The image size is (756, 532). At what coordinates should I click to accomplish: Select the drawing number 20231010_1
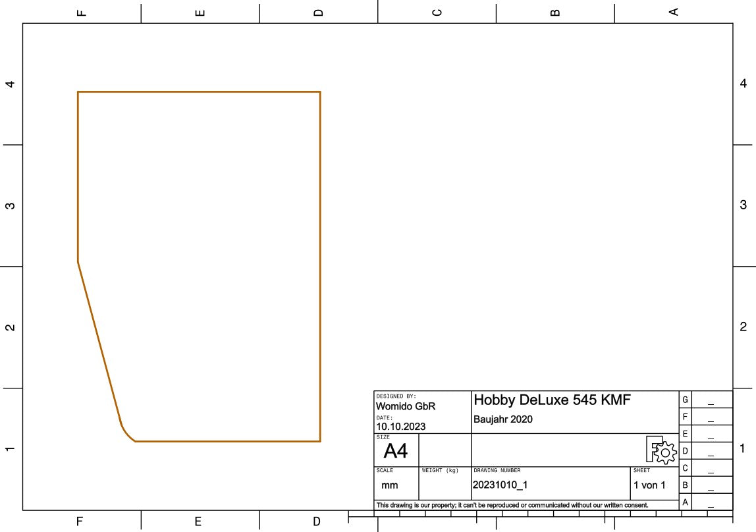click(x=500, y=485)
